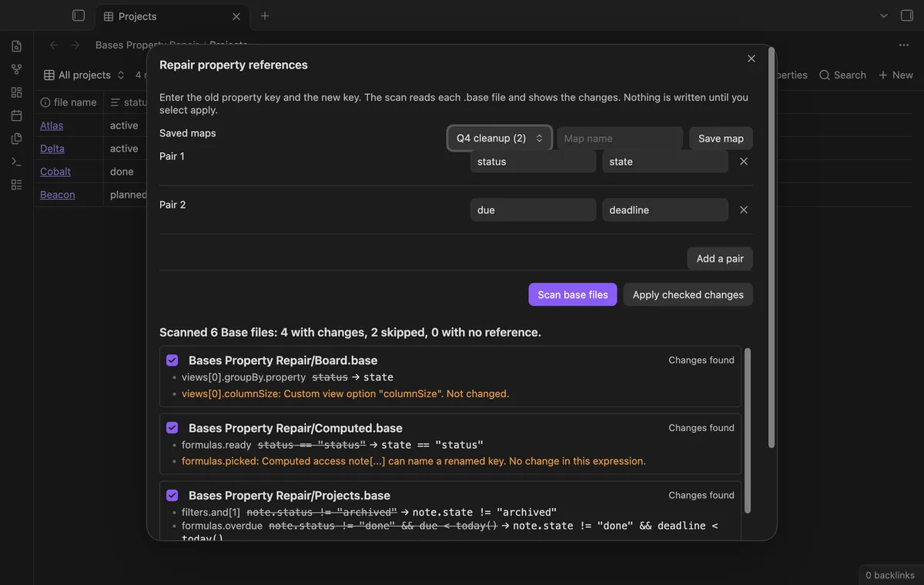Click the insert template copy icon
This screenshot has width=924, height=585.
[17, 139]
